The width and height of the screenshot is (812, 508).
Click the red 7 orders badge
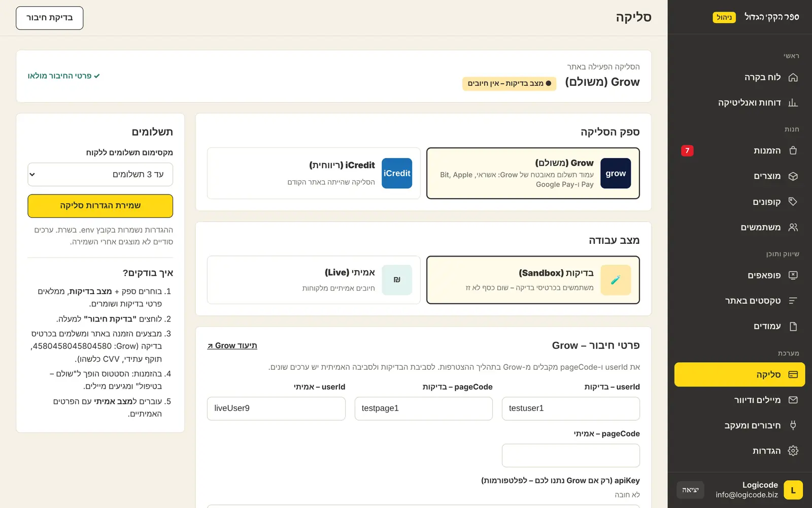(x=687, y=151)
